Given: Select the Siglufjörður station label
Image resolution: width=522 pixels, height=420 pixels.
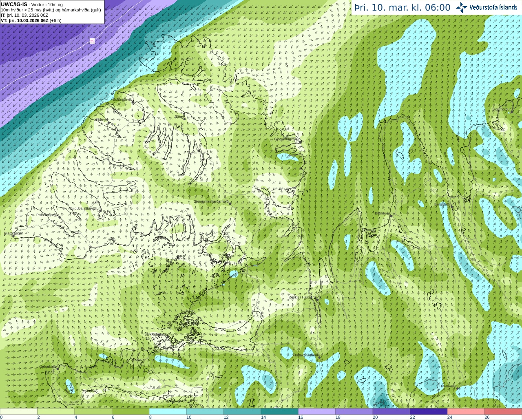Looking at the screenshot, I should tap(502, 109).
